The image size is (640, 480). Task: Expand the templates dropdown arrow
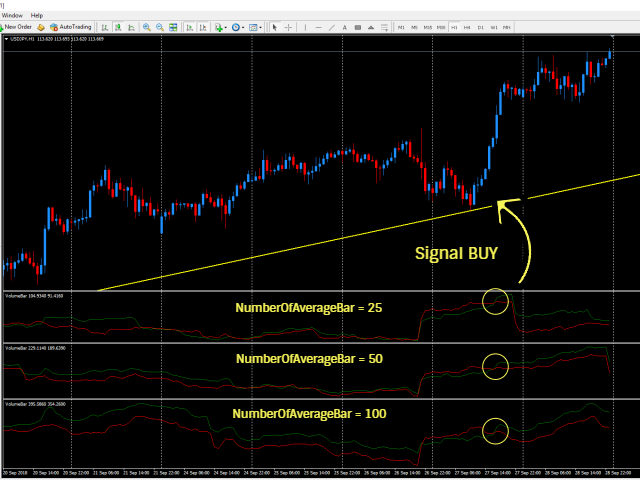point(260,28)
